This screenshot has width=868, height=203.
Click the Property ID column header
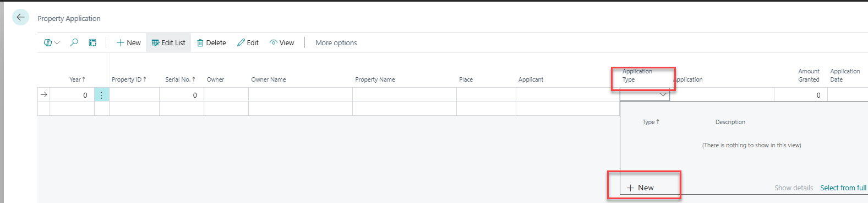coord(129,79)
